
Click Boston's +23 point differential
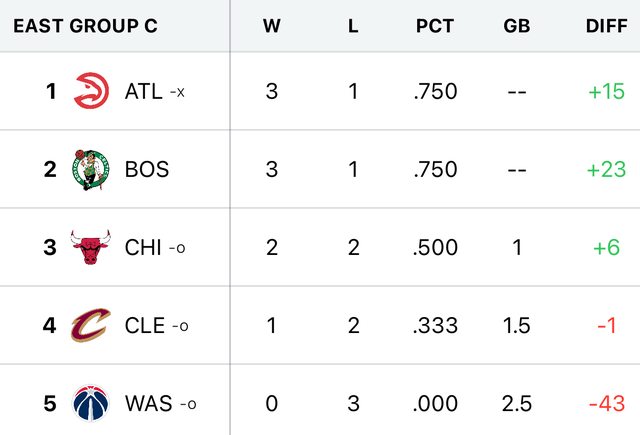pyautogui.click(x=606, y=169)
